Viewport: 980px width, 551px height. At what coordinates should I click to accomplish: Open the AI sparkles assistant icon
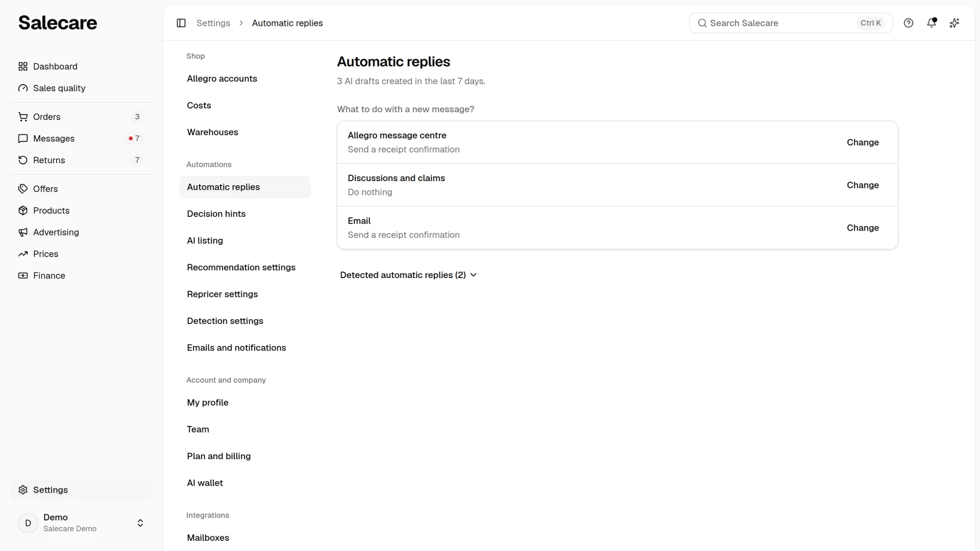point(954,23)
